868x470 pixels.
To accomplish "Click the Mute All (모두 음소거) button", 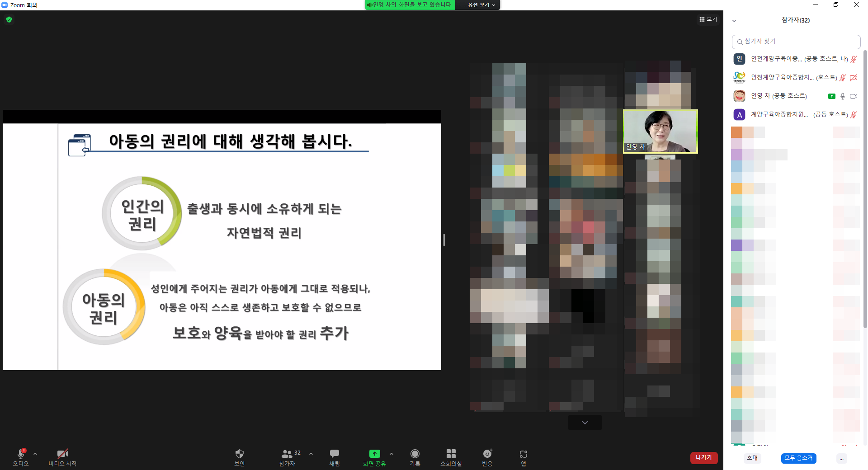I will 798,458.
